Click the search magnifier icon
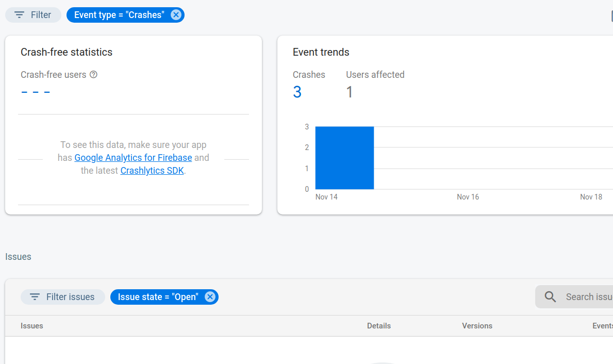Image resolution: width=613 pixels, height=364 pixels. [x=550, y=297]
